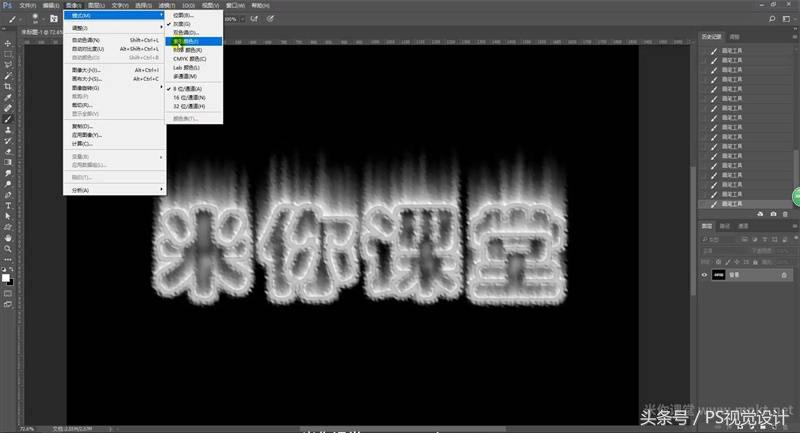Viewport: 800px width, 433px height.
Task: Select the Smudge tool
Action: [8, 173]
